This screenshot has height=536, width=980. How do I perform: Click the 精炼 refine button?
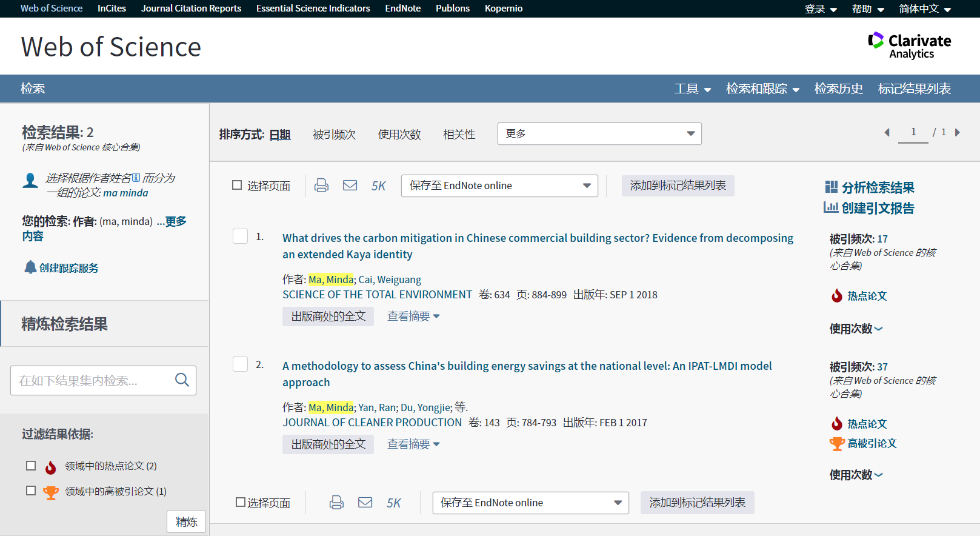(x=186, y=522)
